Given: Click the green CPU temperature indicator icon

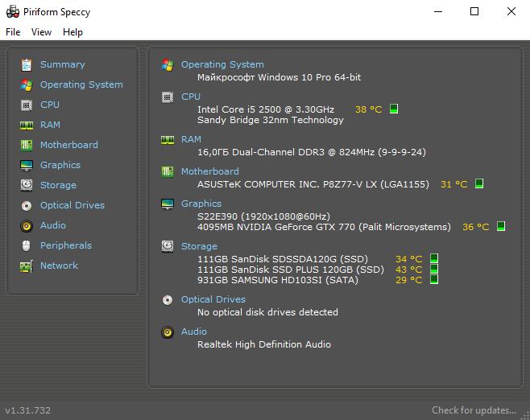Looking at the screenshot, I should pyautogui.click(x=394, y=109).
